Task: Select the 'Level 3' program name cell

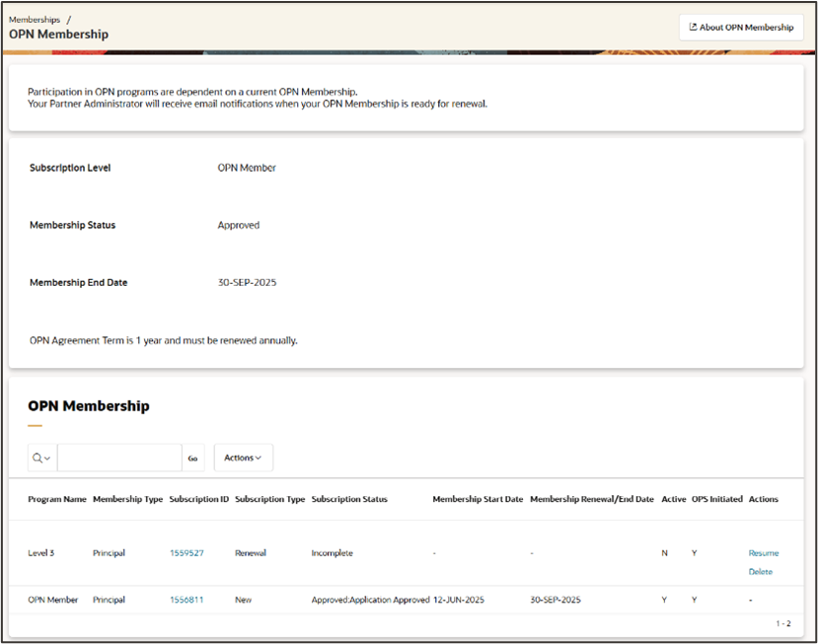Action: [x=40, y=552]
